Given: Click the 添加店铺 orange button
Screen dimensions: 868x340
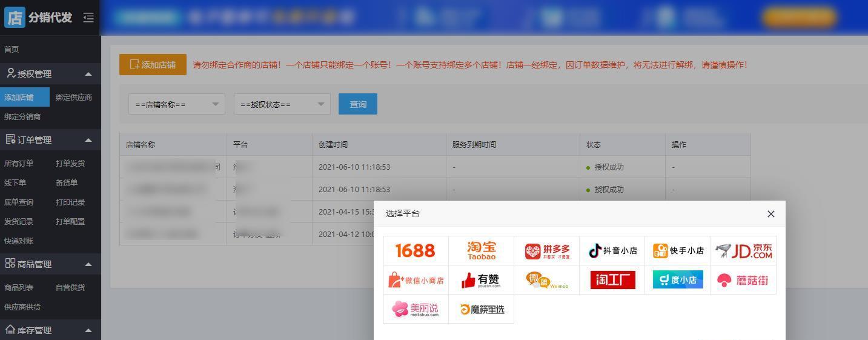Looking at the screenshot, I should click(153, 65).
